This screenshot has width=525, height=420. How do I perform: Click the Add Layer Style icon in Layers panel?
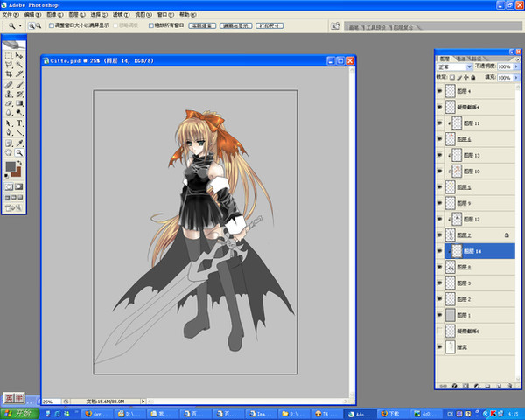pos(454,386)
